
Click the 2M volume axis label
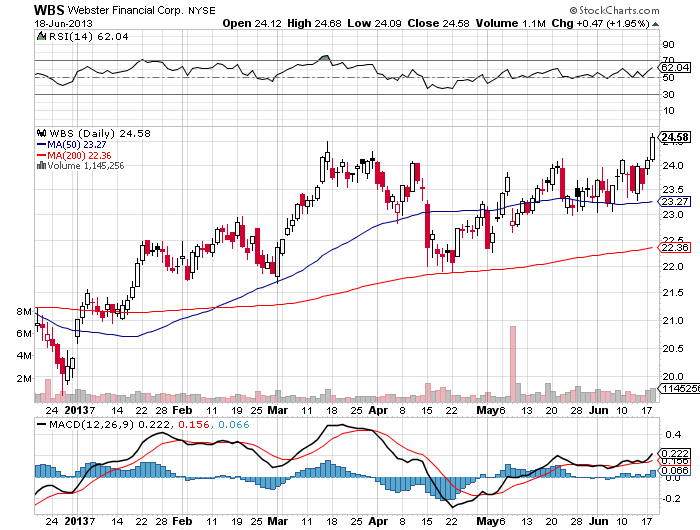point(24,379)
